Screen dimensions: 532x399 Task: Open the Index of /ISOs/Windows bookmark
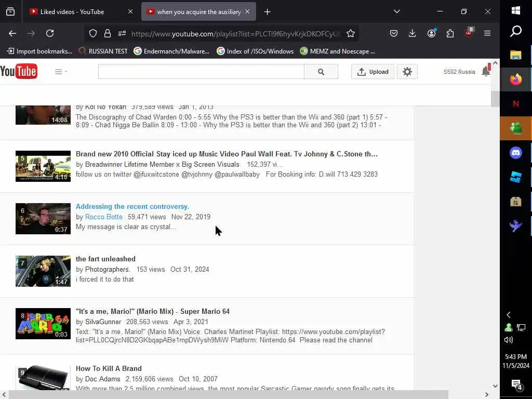(255, 51)
